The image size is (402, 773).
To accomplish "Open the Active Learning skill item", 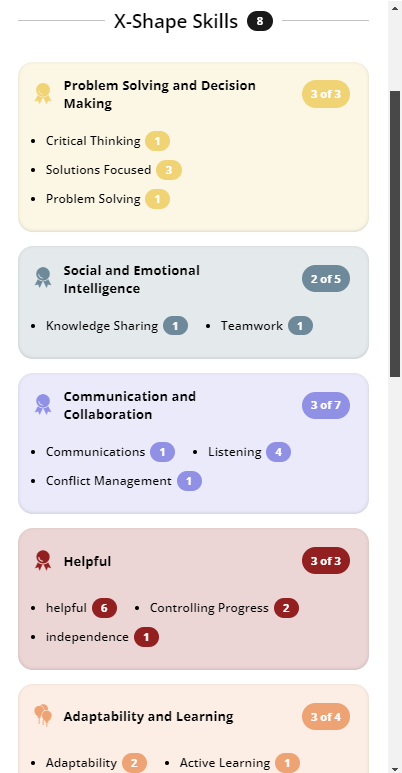I will click(x=224, y=763).
